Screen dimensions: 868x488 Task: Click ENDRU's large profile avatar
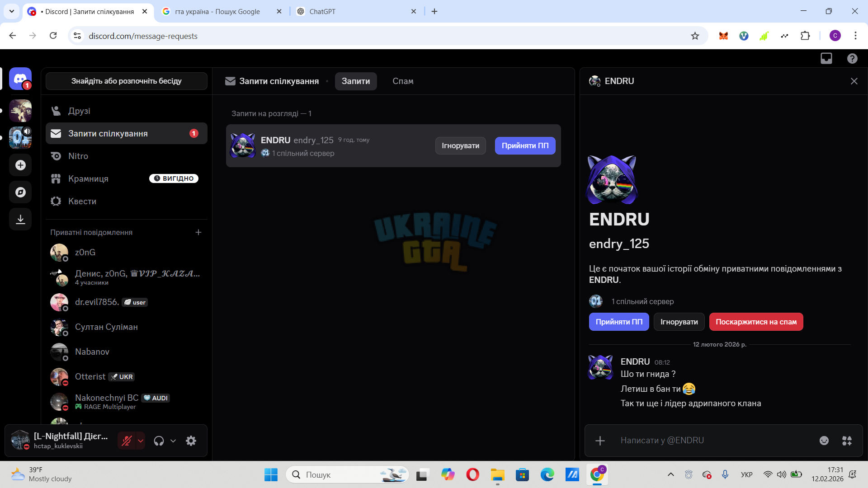coord(612,180)
